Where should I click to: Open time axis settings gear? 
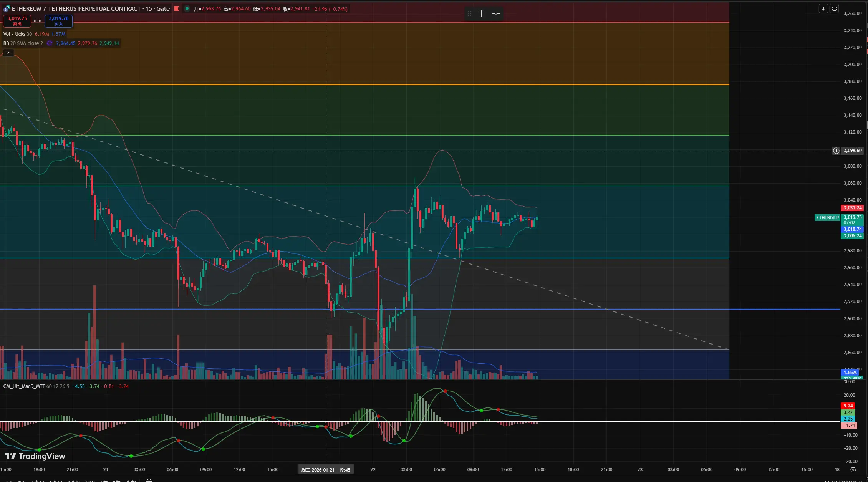point(853,470)
